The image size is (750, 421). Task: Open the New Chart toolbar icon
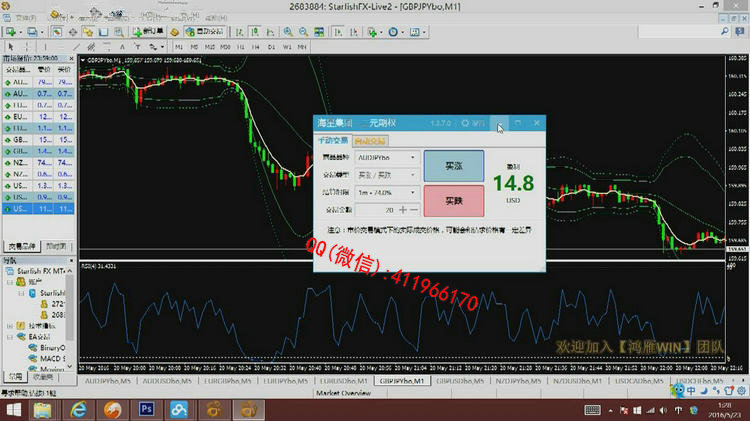click(x=11, y=32)
